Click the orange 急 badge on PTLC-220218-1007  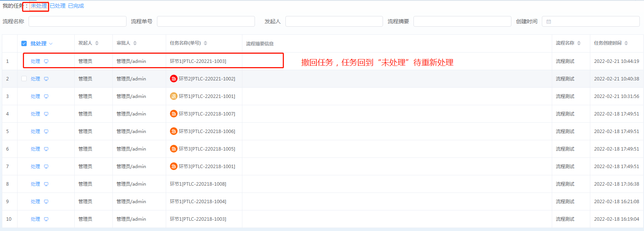coord(173,114)
